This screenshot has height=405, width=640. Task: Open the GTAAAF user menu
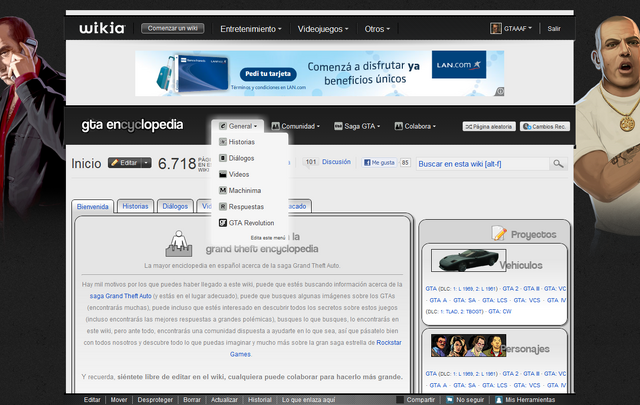pyautogui.click(x=518, y=29)
